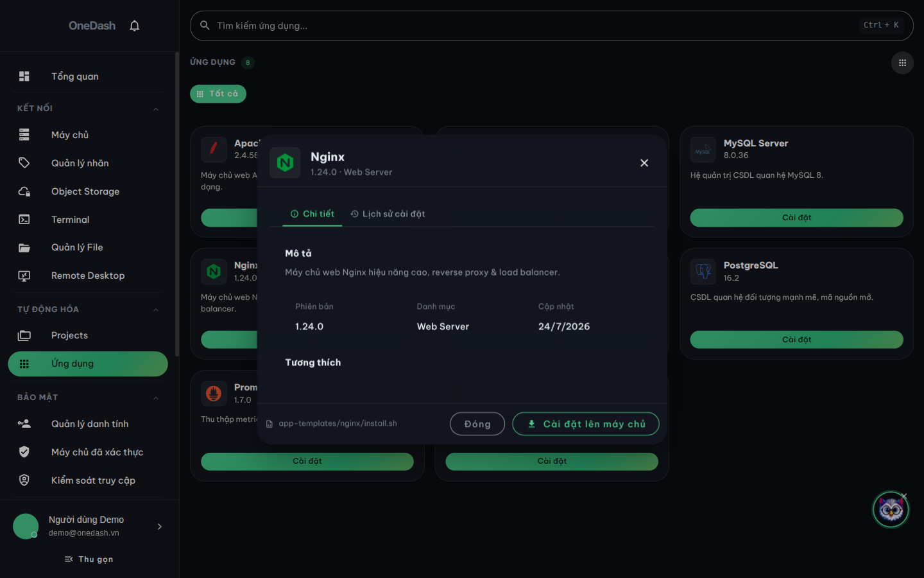Click the Remote Desktop monitor icon
924x578 pixels.
tap(24, 276)
